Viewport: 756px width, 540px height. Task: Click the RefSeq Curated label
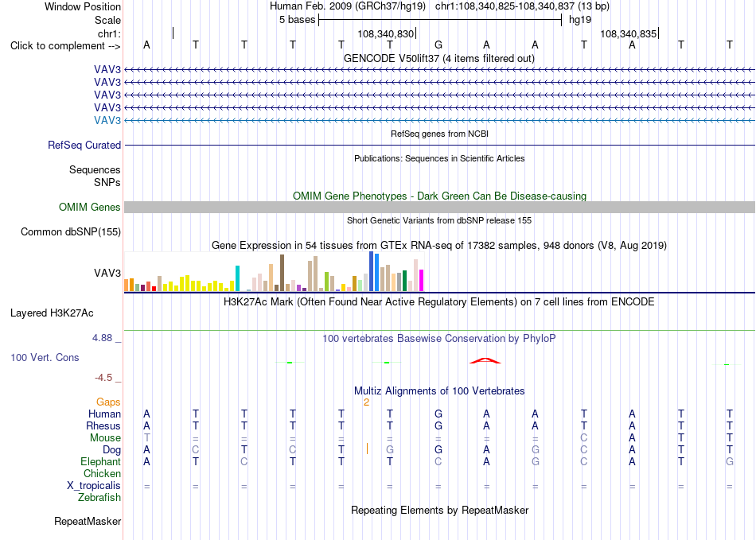click(84, 145)
